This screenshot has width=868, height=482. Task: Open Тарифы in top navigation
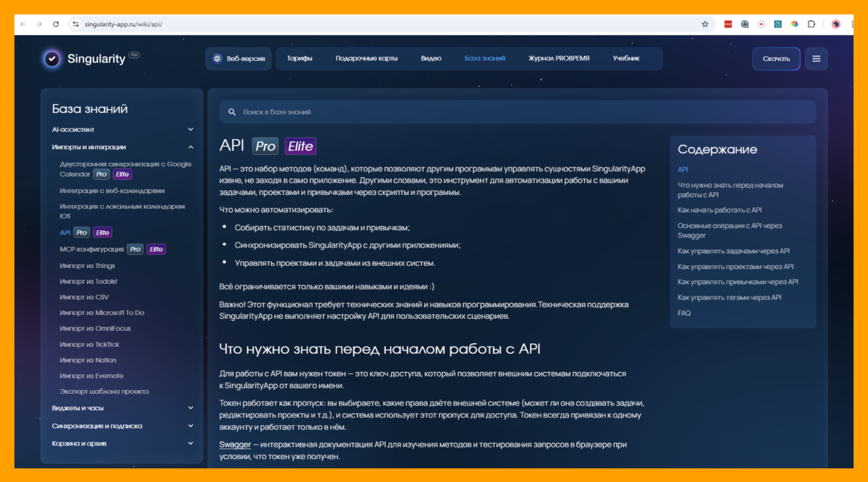click(299, 59)
